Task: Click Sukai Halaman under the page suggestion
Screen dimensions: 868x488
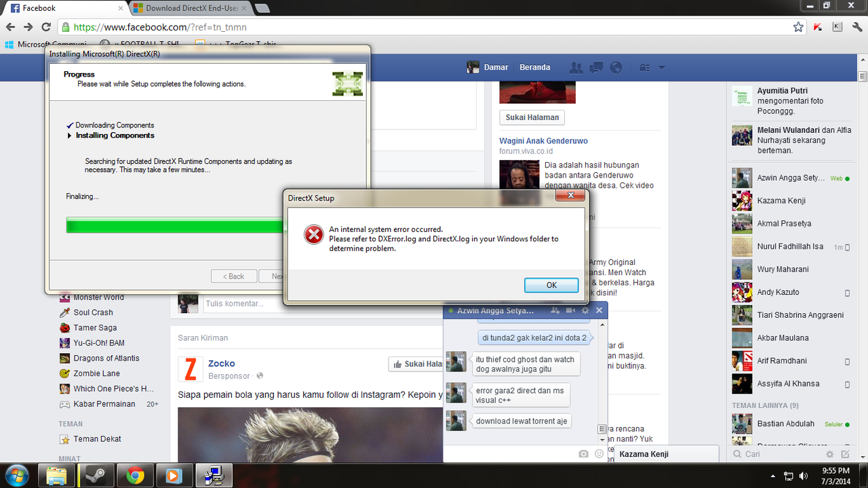Action: [x=532, y=117]
